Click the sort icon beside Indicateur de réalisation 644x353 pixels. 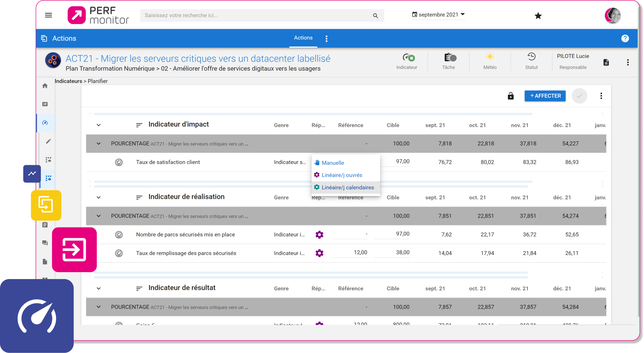(139, 198)
